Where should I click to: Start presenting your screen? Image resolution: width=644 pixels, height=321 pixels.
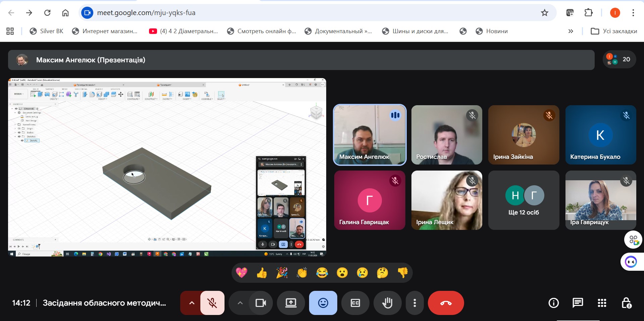291,303
